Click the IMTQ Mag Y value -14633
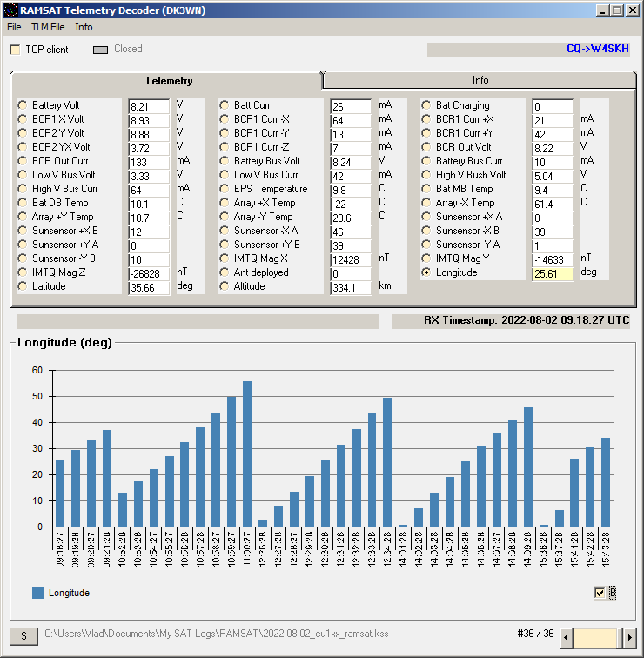Screen dimensions: 644x658 point(553,259)
